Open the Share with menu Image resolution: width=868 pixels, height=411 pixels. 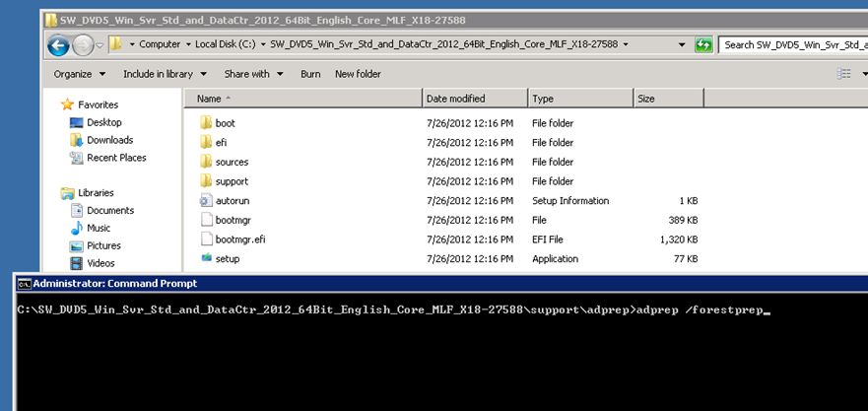(x=253, y=74)
